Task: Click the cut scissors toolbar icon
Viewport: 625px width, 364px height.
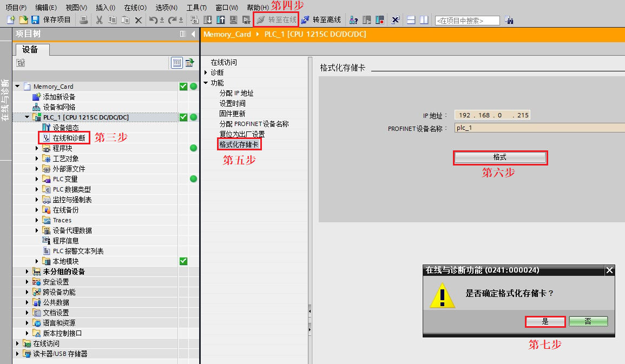Action: click(99, 19)
